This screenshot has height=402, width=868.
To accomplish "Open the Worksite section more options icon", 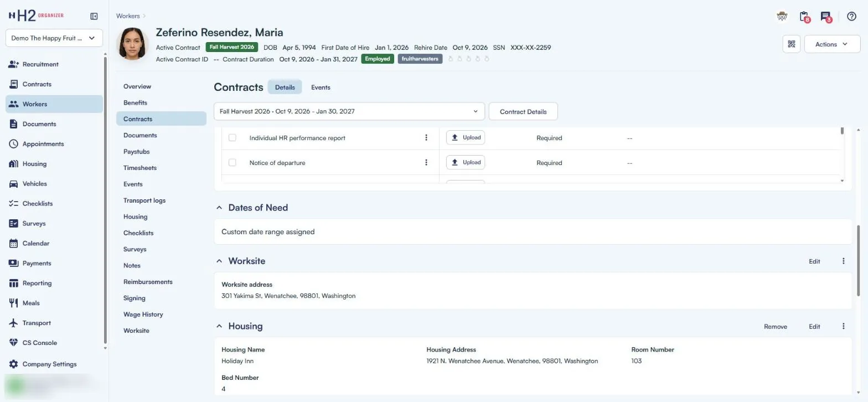I will coord(844,261).
